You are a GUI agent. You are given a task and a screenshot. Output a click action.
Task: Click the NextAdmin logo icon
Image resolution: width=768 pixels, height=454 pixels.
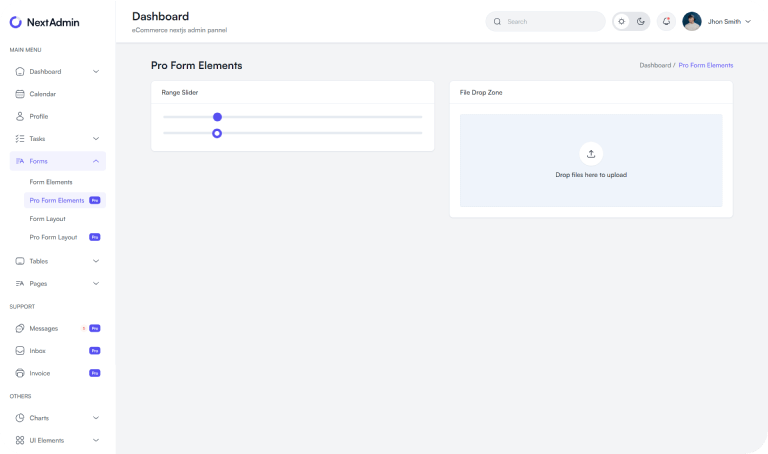click(x=16, y=22)
